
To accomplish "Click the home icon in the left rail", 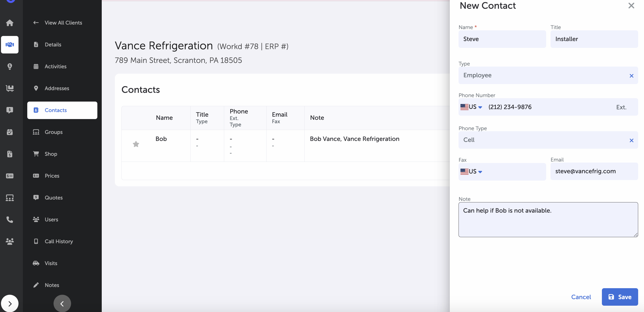I will coord(9,23).
